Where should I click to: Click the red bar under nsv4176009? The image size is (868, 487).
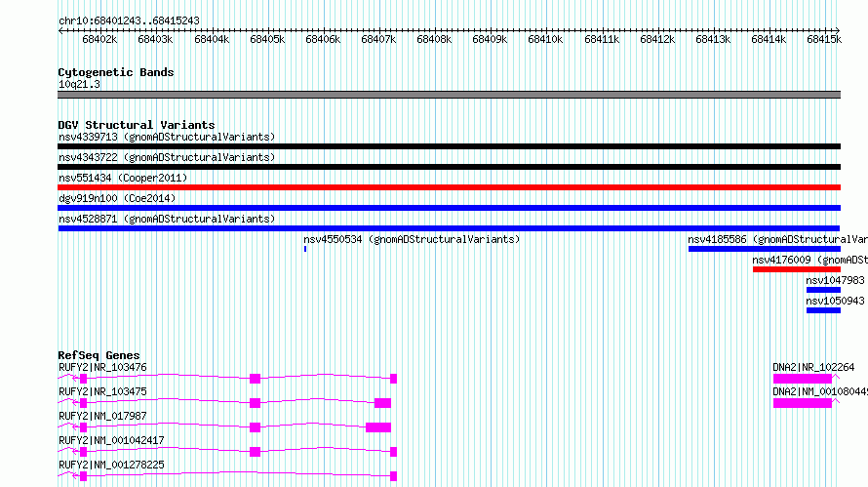[x=797, y=269]
